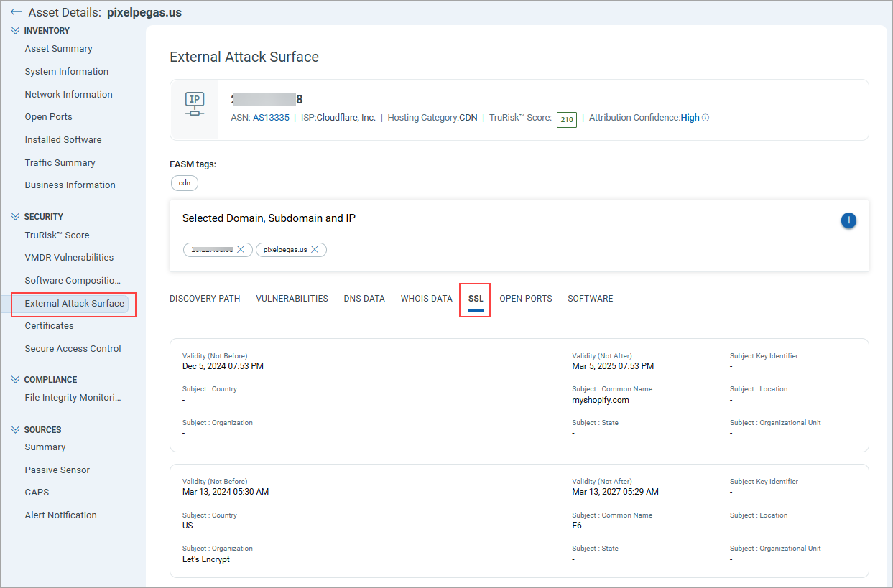Click the TruRisk Score badge showing 210
This screenshot has width=893, height=588.
click(x=566, y=119)
